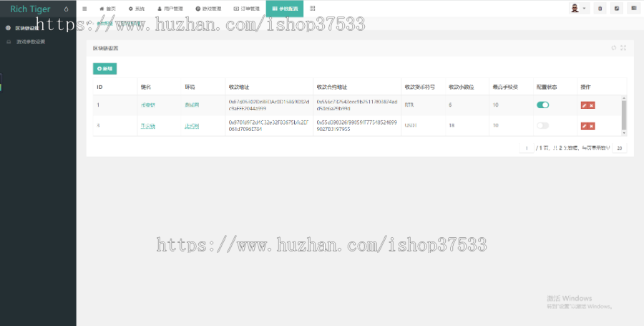This screenshot has width=644, height=326.
Task: Click the table scrollbar up arrow
Action: tap(624, 98)
